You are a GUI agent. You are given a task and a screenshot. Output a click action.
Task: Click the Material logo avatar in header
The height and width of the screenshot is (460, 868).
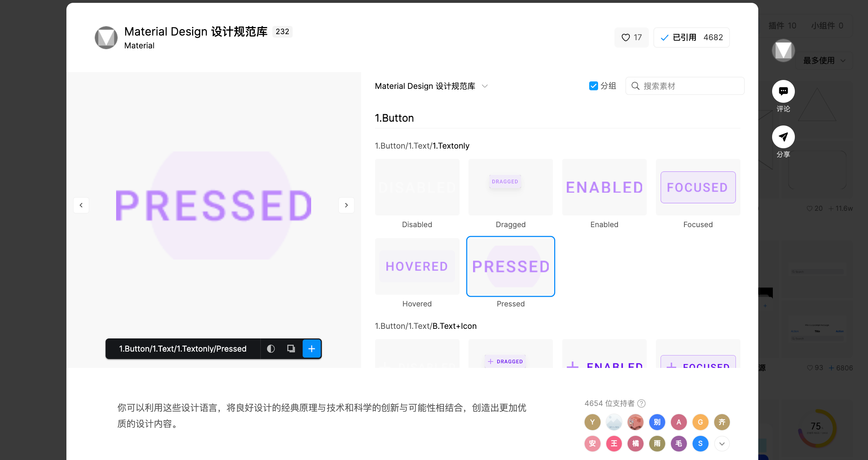(106, 38)
